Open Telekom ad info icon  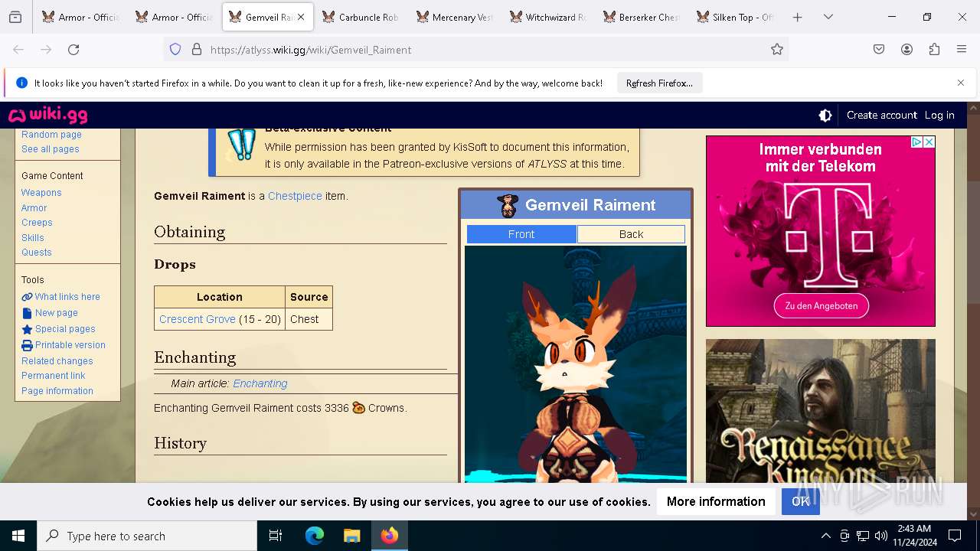(x=916, y=142)
